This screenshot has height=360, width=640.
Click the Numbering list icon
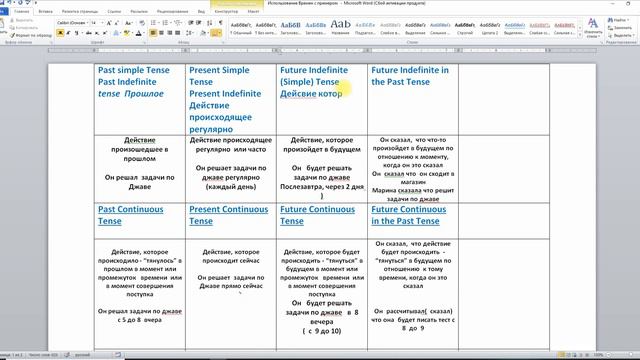point(165,23)
